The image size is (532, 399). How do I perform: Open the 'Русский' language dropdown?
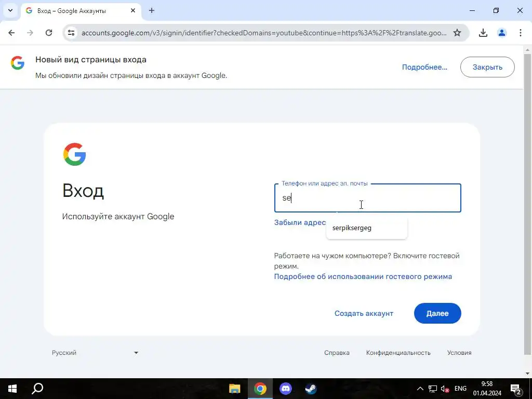point(95,353)
